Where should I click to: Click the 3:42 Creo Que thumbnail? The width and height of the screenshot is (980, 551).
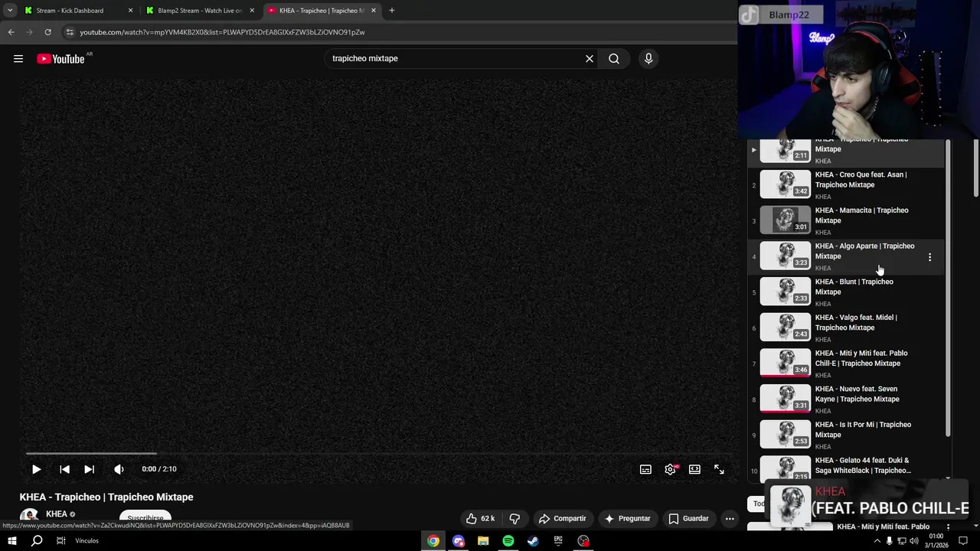coord(785,184)
